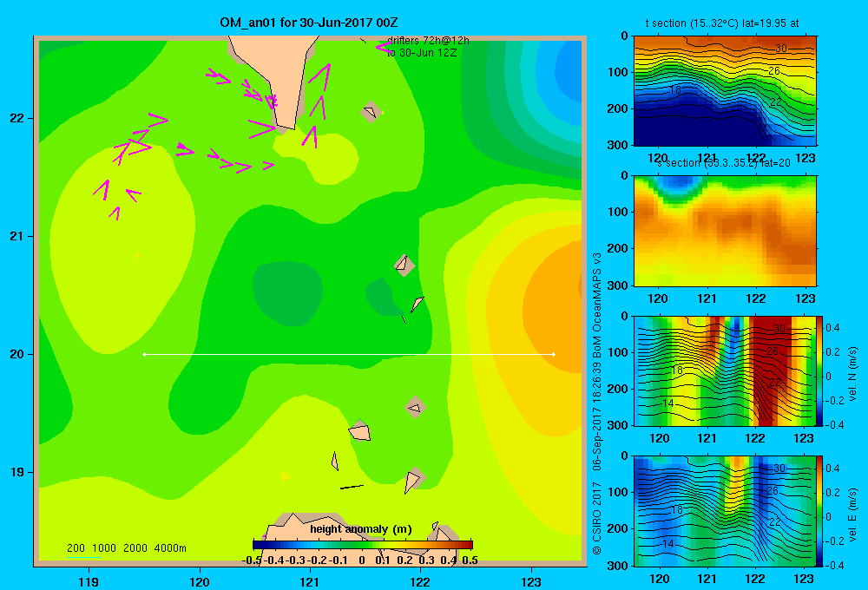Click longitude label 123 below main map
This screenshot has width=868, height=590.
tap(531, 581)
